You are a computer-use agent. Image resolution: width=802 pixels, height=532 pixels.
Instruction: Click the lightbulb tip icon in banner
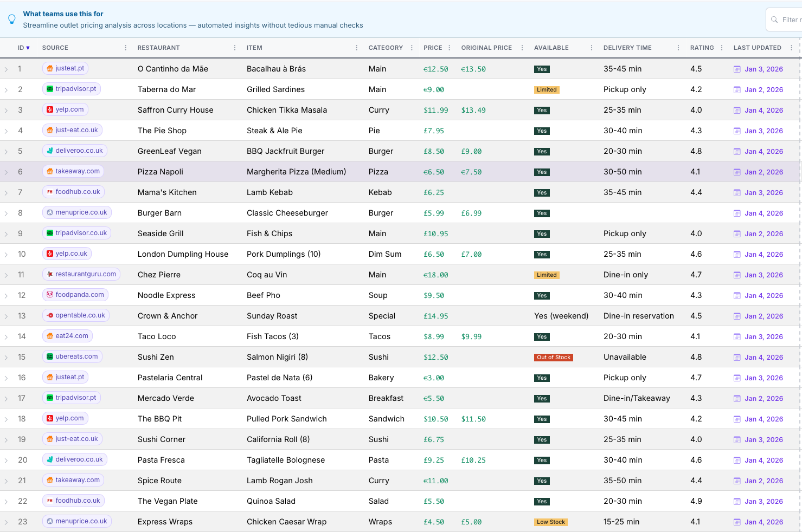tap(12, 20)
